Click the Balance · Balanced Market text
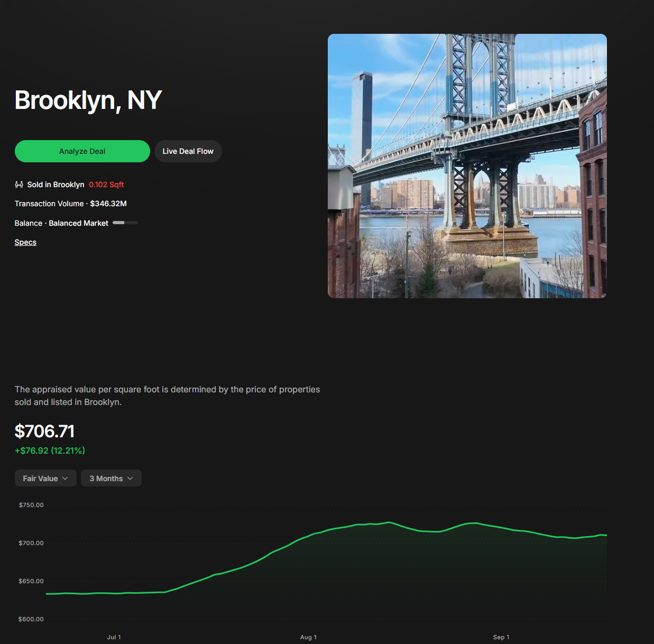 pos(61,223)
